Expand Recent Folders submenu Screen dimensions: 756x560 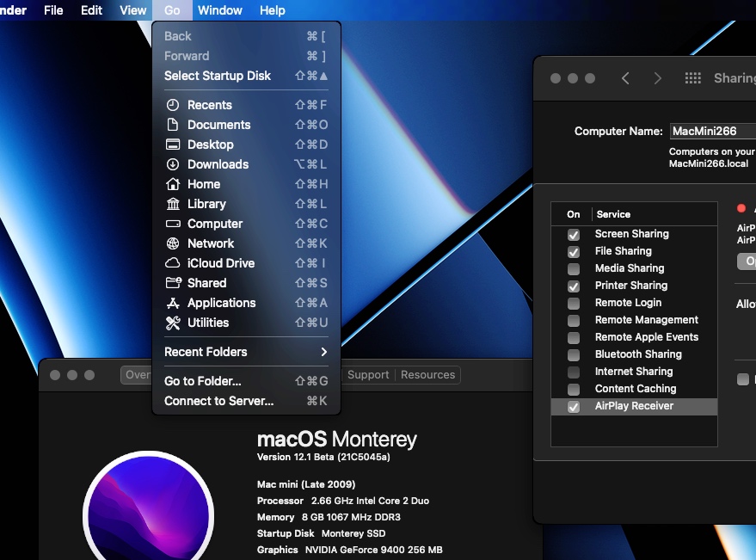246,352
